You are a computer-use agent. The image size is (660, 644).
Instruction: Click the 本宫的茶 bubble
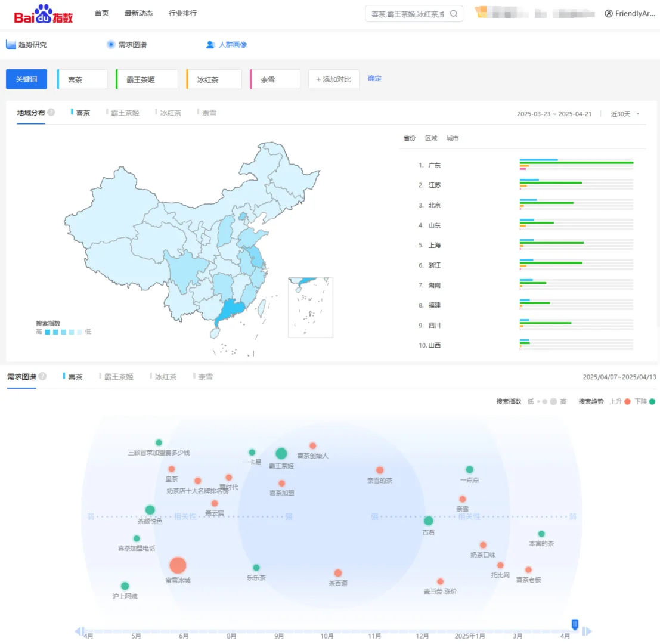(541, 534)
